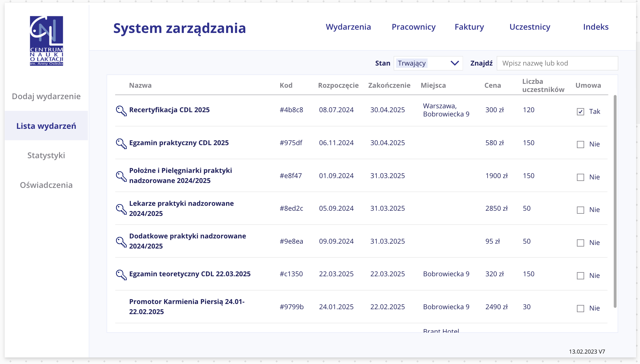Click the Zakończenie column header
Viewport: 640px width, 364px height.
(389, 85)
